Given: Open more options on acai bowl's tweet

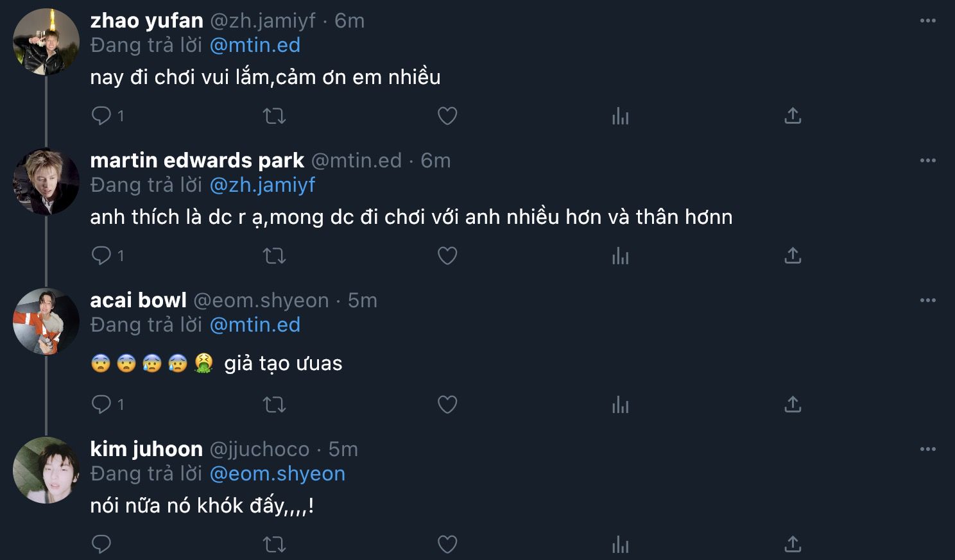Looking at the screenshot, I should click(x=927, y=301).
